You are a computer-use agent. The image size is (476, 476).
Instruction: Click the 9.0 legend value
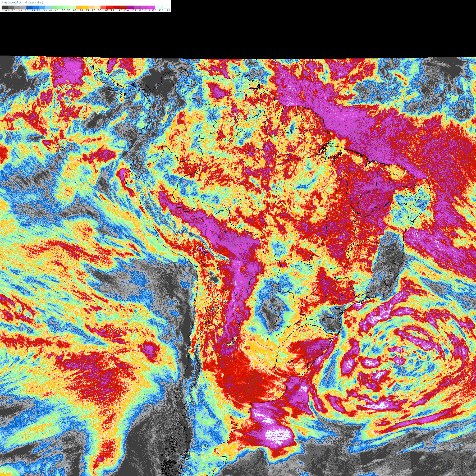112,10
